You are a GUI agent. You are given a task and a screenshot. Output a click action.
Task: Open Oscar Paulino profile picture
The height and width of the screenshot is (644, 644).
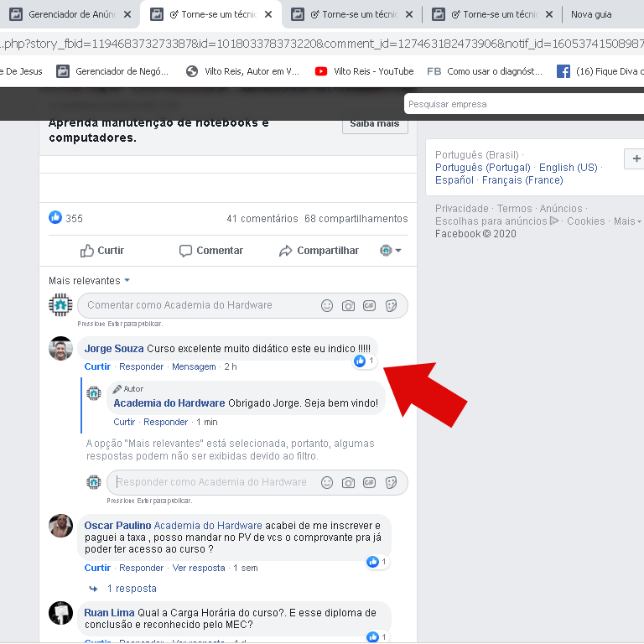click(60, 526)
